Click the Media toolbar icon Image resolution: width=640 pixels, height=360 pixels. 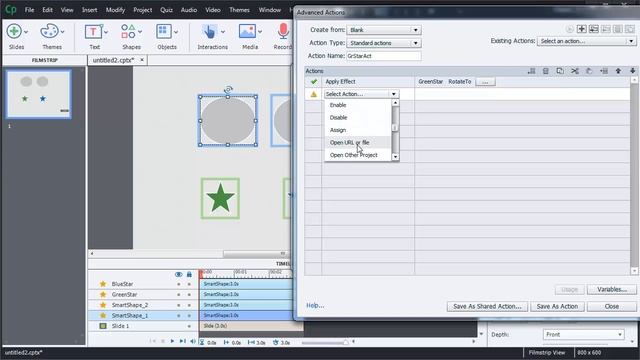click(x=247, y=31)
